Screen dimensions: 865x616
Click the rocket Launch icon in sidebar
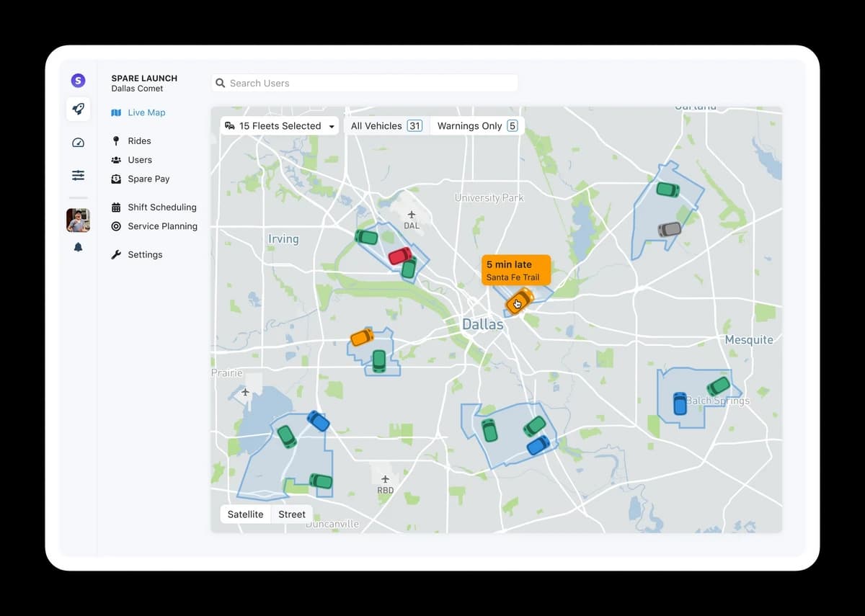click(x=78, y=109)
